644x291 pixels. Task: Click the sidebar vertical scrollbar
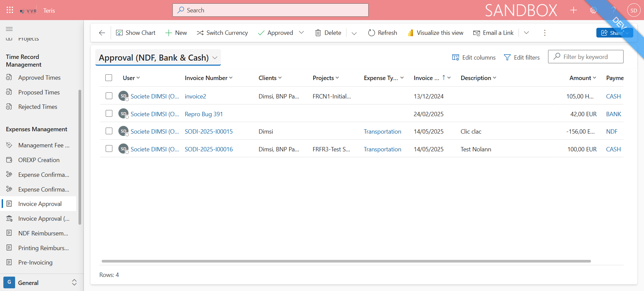pyautogui.click(x=80, y=157)
